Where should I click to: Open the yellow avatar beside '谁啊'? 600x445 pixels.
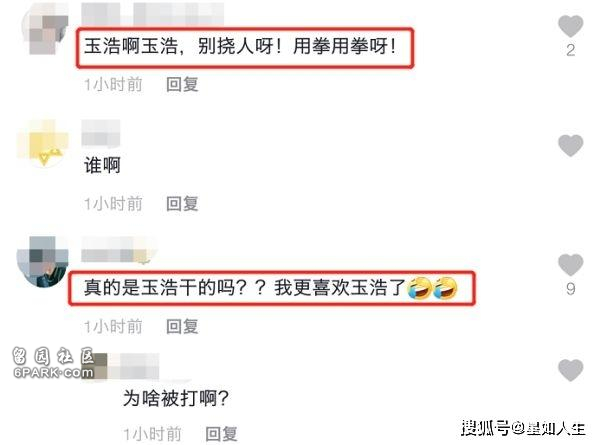pos(43,144)
